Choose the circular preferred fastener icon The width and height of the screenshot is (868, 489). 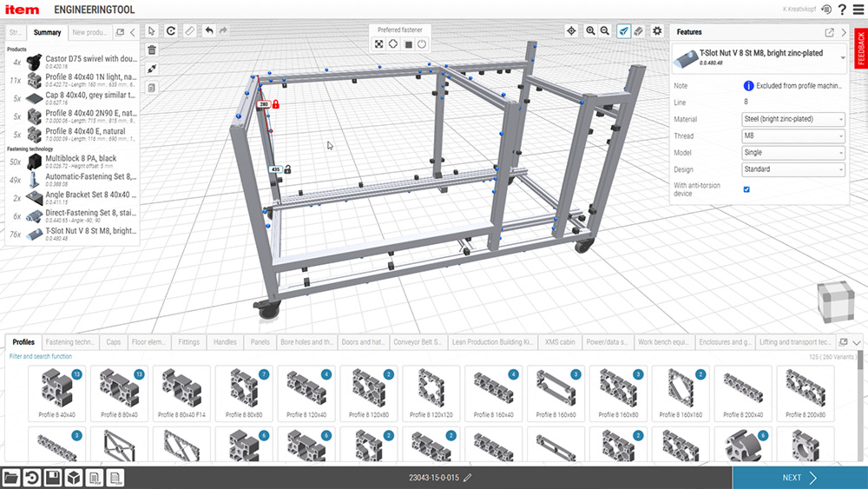point(422,43)
